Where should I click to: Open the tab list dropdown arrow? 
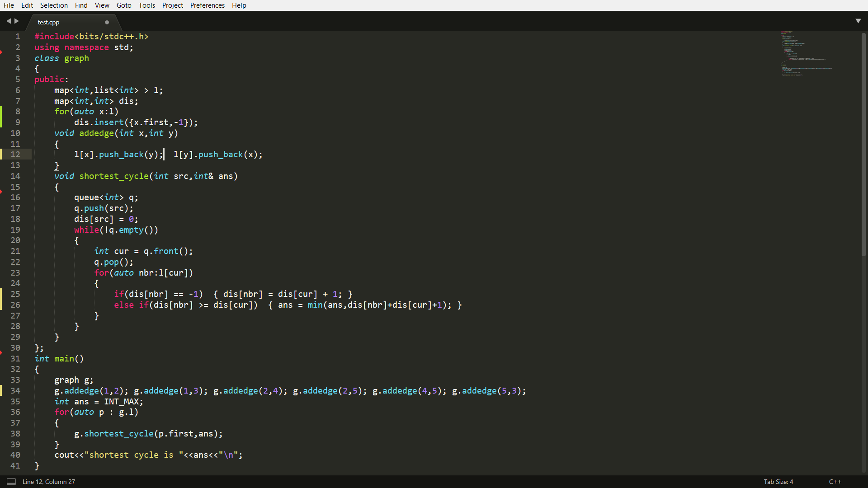858,21
